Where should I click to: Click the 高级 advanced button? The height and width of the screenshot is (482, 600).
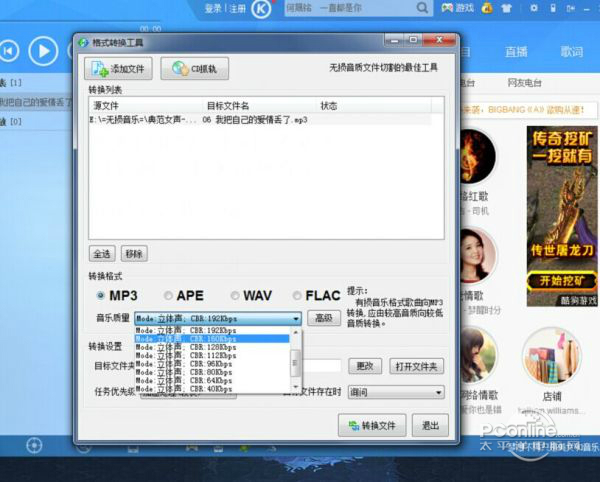324,318
